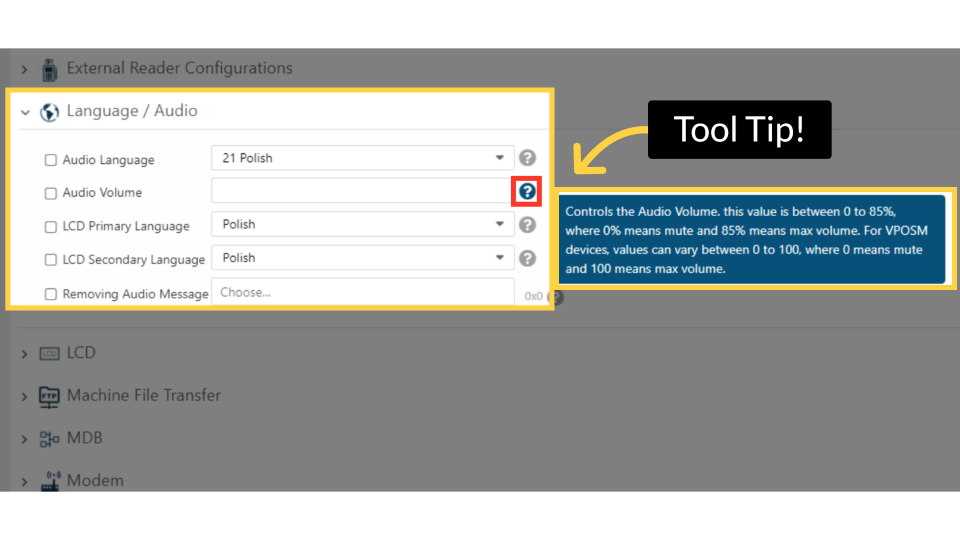Image resolution: width=960 pixels, height=540 pixels.
Task: Toggle the LCD Primary Language checkbox
Action: (51, 226)
